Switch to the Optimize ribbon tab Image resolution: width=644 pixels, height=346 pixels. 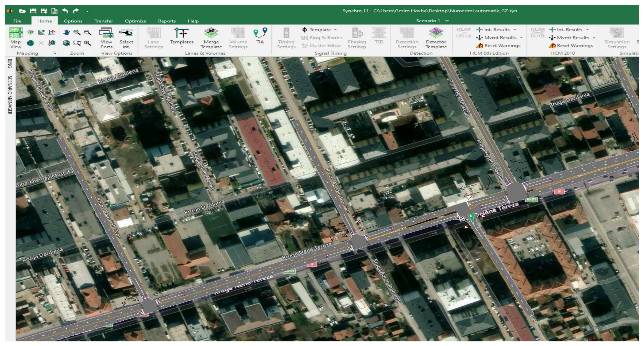coord(135,21)
